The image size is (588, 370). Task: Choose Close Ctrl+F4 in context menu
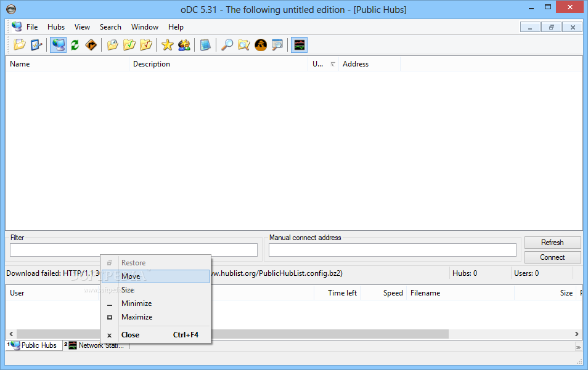pyautogui.click(x=155, y=335)
